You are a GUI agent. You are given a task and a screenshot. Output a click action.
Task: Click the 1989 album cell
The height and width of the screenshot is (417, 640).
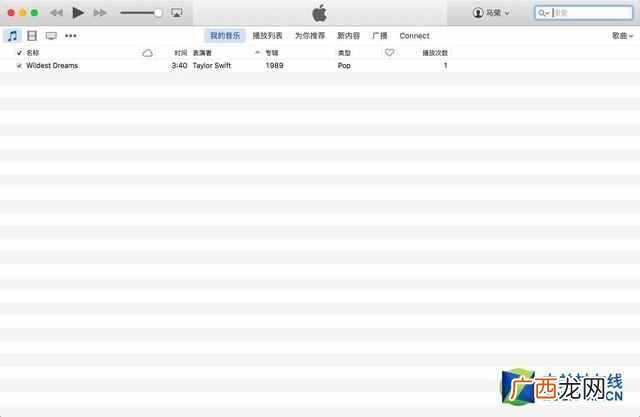[x=274, y=65]
